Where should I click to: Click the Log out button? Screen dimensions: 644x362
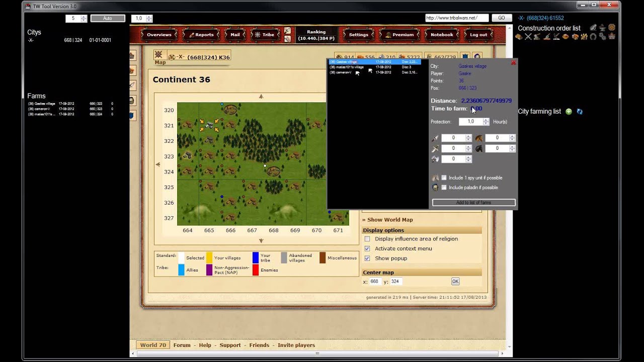(478, 35)
